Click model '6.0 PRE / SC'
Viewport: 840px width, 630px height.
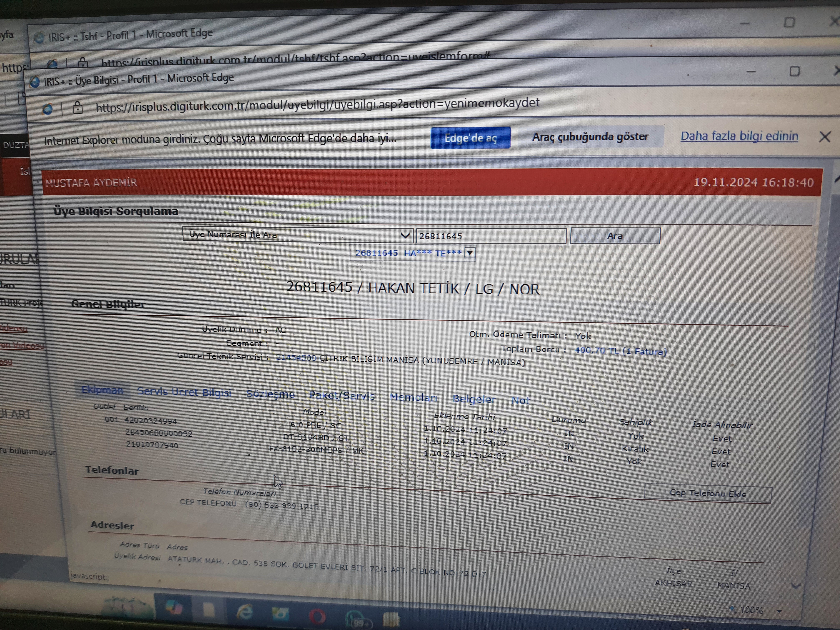coord(316,425)
